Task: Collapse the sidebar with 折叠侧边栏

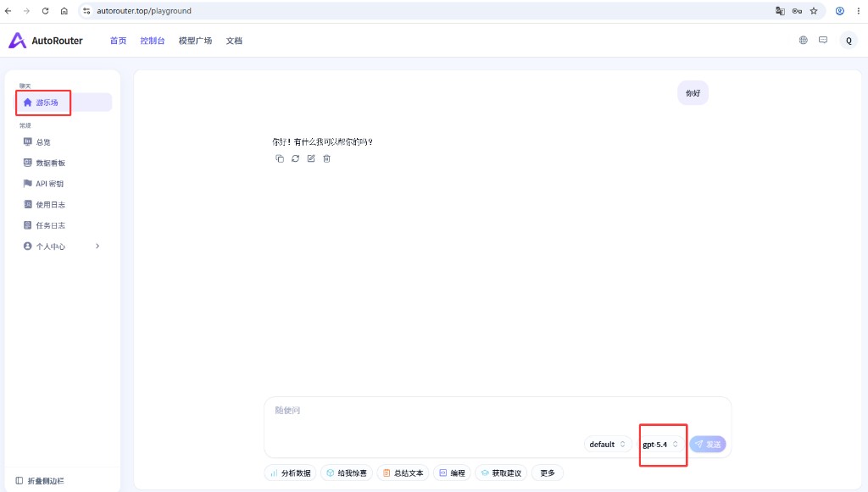Action: pyautogui.click(x=40, y=481)
